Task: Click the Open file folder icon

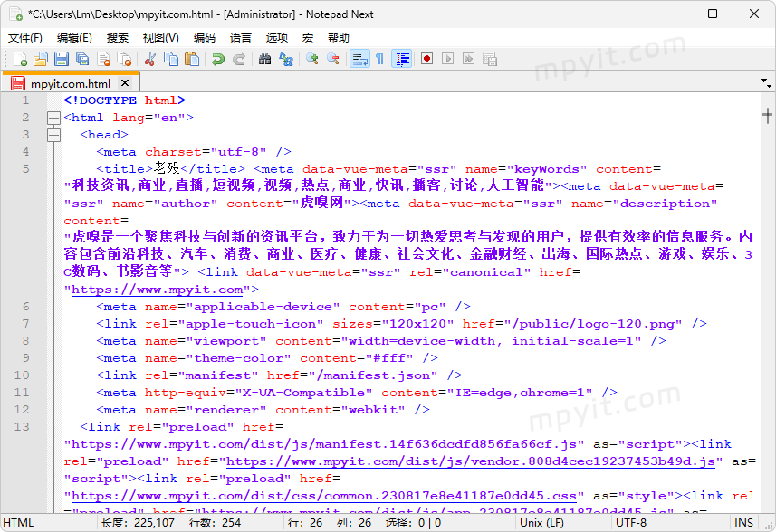Action: (41, 59)
